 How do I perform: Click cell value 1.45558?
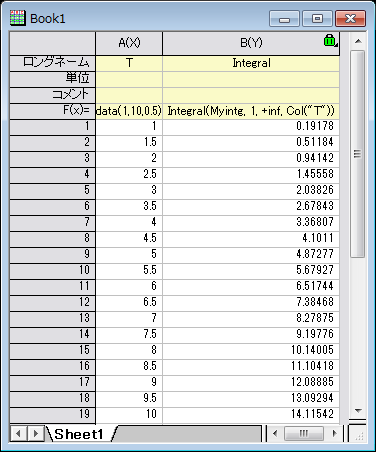(251, 175)
